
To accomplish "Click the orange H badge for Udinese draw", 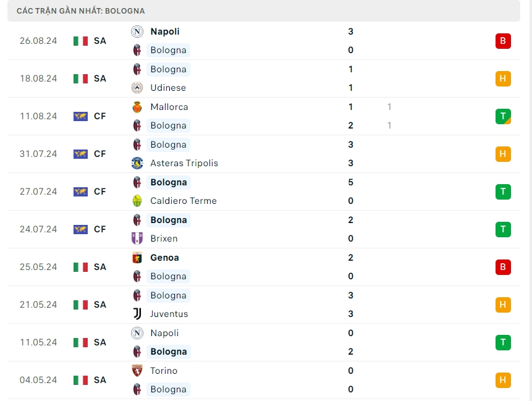I will coord(502,78).
